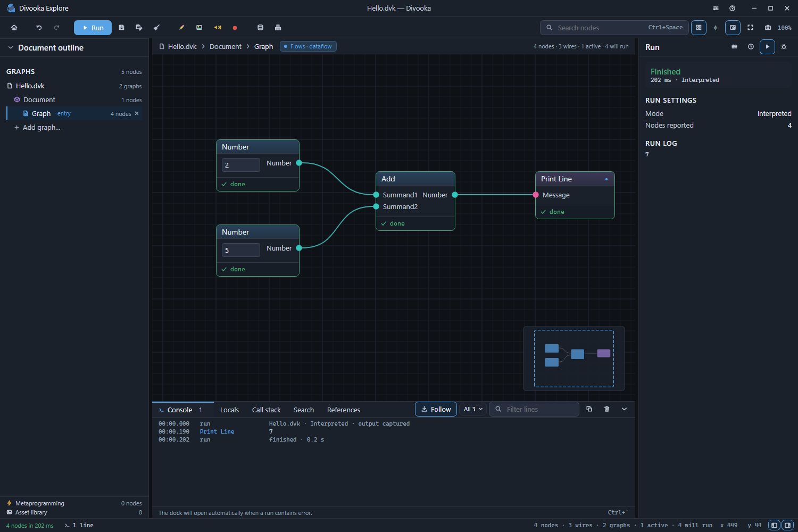Screen dimensions: 798x532
Task: Click the Home icon in toolbar
Action: (x=14, y=28)
